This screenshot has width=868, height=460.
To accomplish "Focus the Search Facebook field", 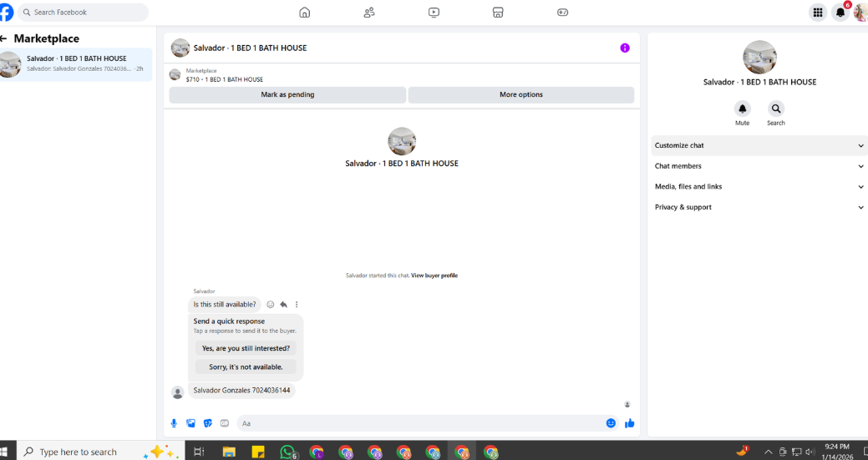I will click(83, 13).
